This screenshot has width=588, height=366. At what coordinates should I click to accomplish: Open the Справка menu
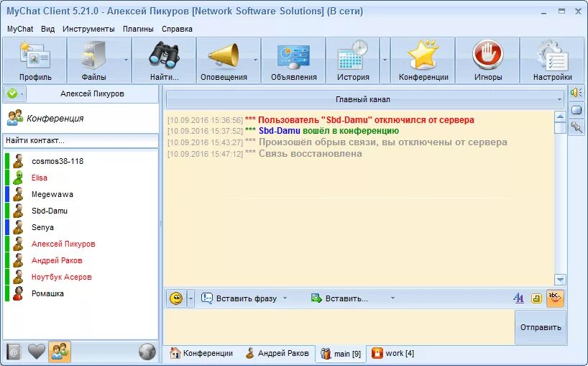(177, 29)
